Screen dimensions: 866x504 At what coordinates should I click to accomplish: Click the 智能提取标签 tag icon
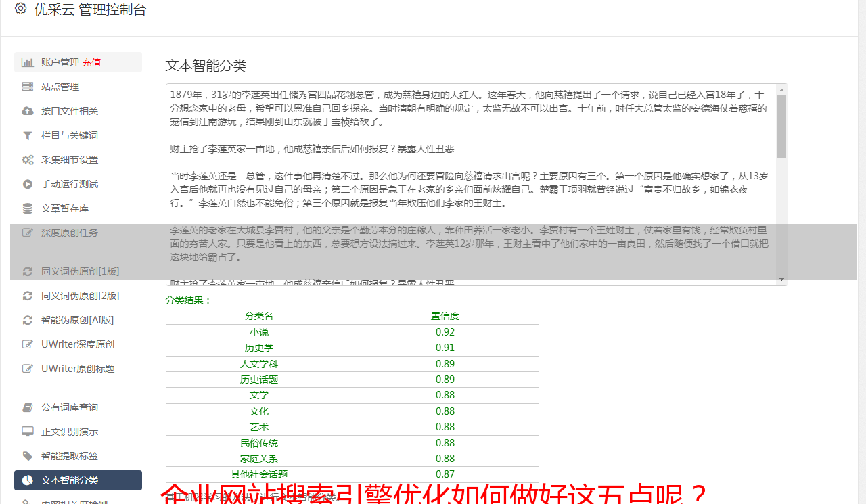click(x=28, y=456)
